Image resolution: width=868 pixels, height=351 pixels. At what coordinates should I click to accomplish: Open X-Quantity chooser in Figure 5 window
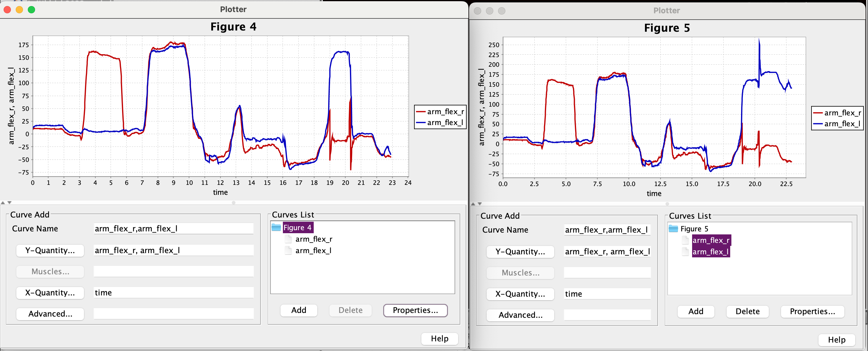click(x=520, y=294)
